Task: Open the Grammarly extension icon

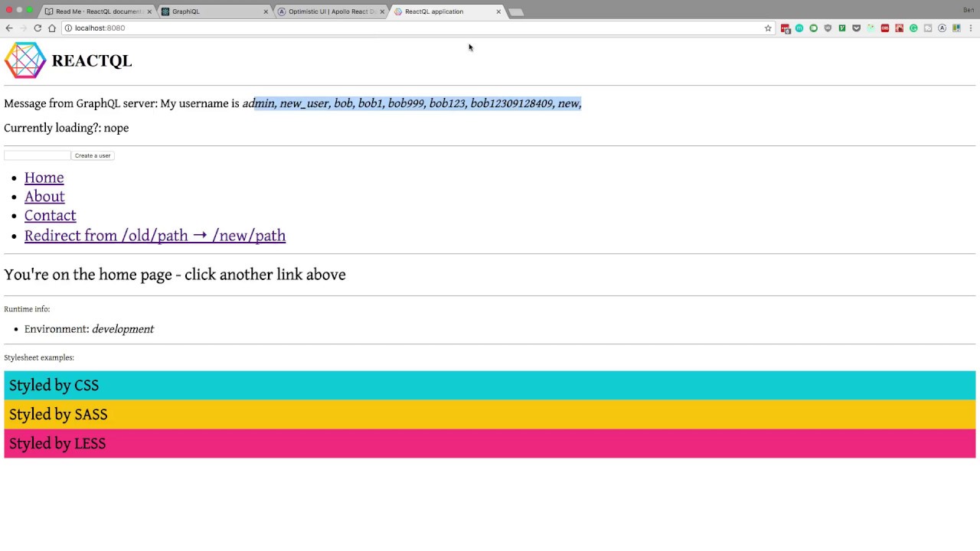Action: click(913, 28)
